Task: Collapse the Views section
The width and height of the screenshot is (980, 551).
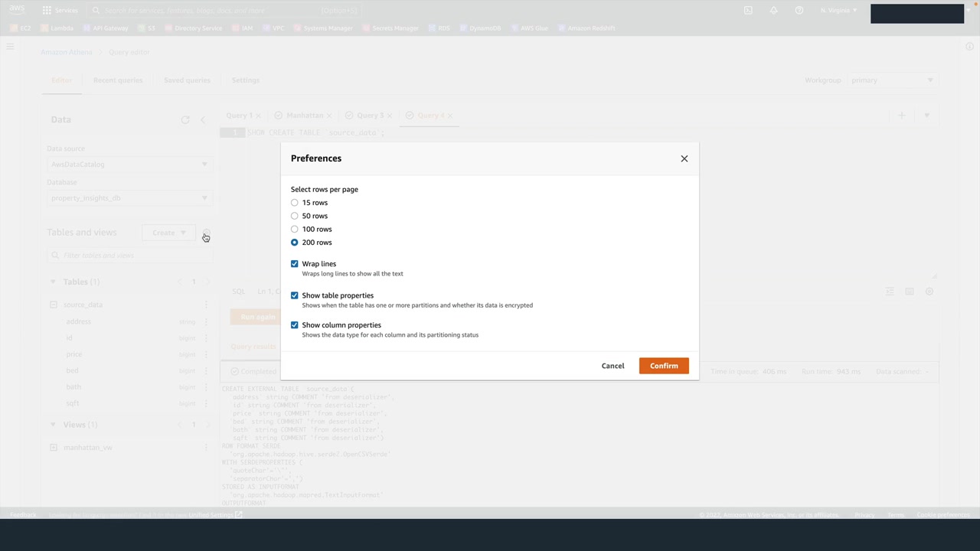Action: [x=53, y=425]
